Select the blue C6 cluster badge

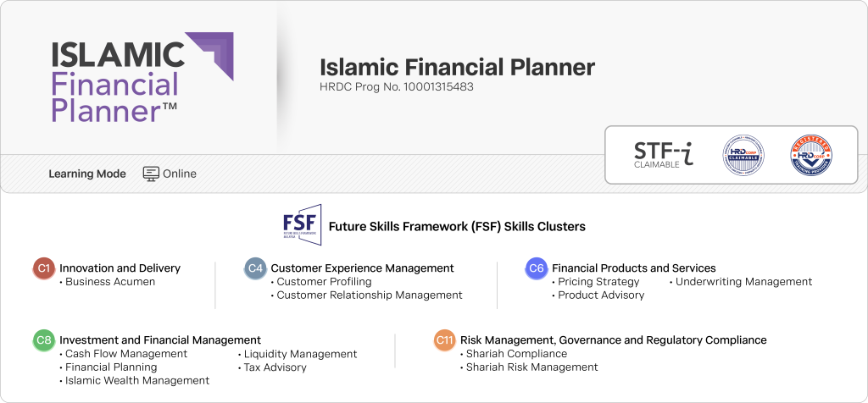click(x=536, y=268)
